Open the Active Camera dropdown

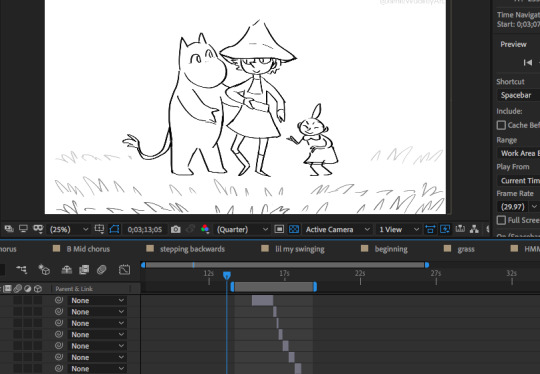tap(338, 229)
